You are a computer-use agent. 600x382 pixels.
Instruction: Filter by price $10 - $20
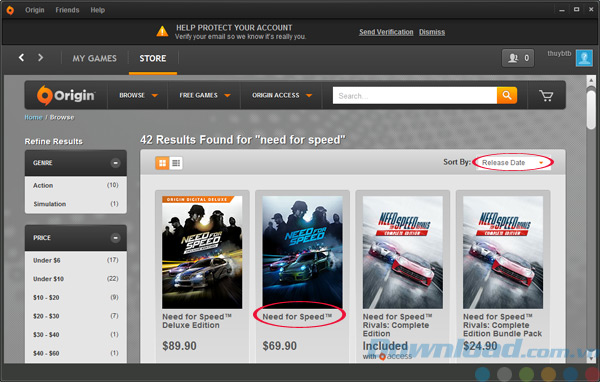point(76,297)
